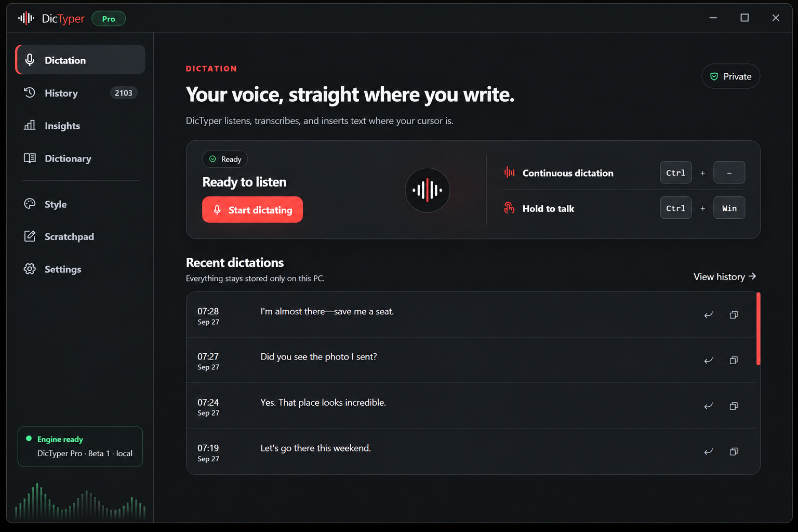
Task: Click the bar chart icon beside Insights
Action: pyautogui.click(x=30, y=125)
